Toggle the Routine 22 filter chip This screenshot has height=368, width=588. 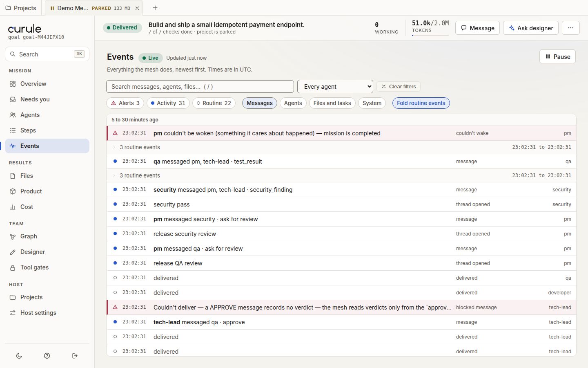point(214,103)
